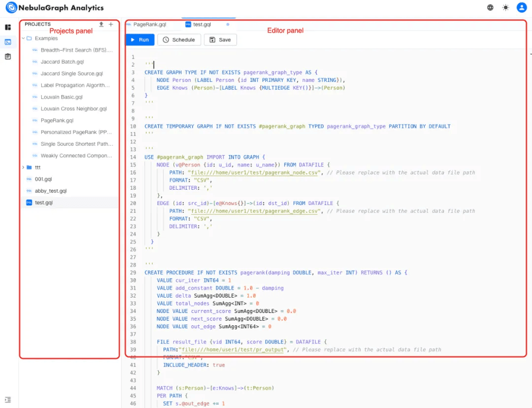Click the unsaved dot on test.gql tab
This screenshot has width=532, height=408.
[228, 25]
